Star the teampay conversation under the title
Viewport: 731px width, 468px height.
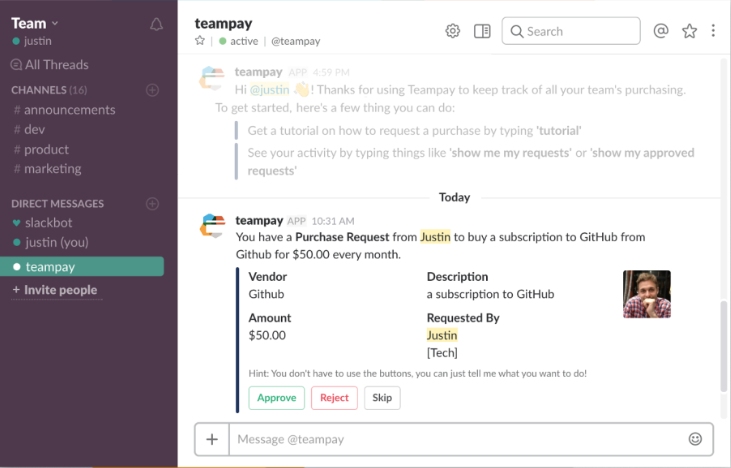click(x=200, y=41)
